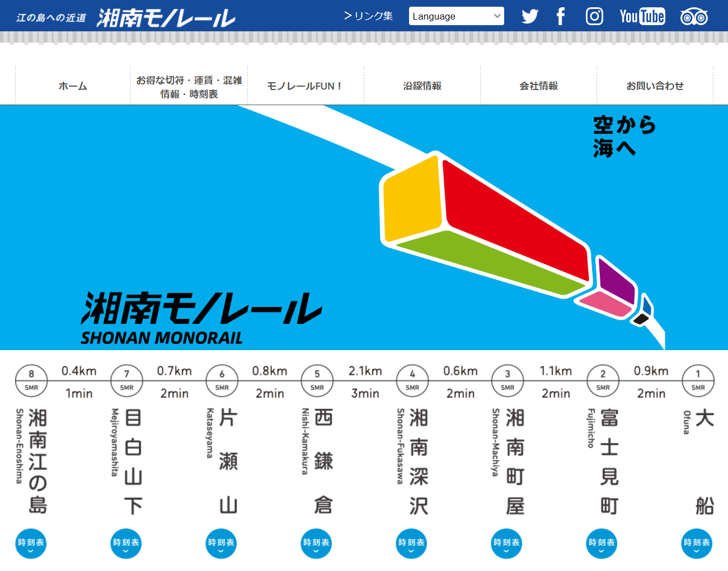Click 富士見町 station name
This screenshot has height=571, width=728.
[609, 461]
